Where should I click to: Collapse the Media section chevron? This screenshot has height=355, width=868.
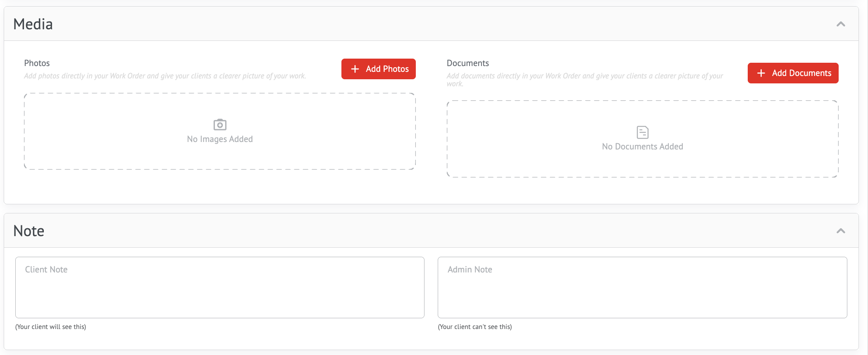(841, 24)
